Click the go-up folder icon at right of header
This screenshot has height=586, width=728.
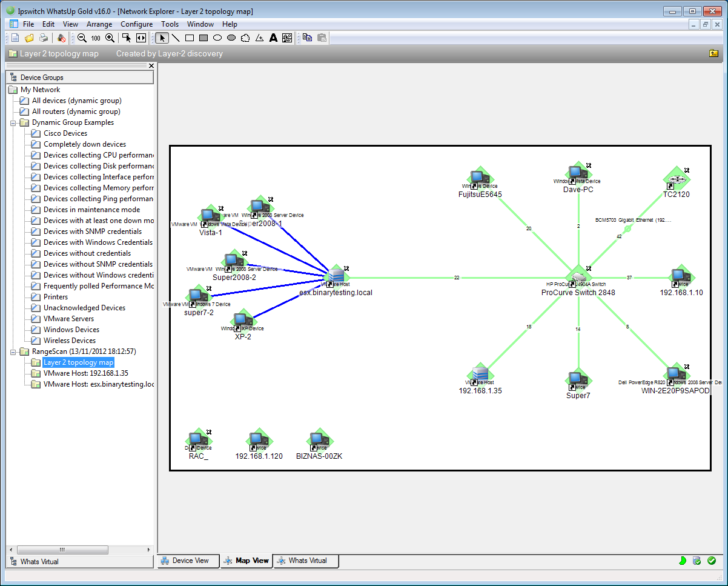713,53
